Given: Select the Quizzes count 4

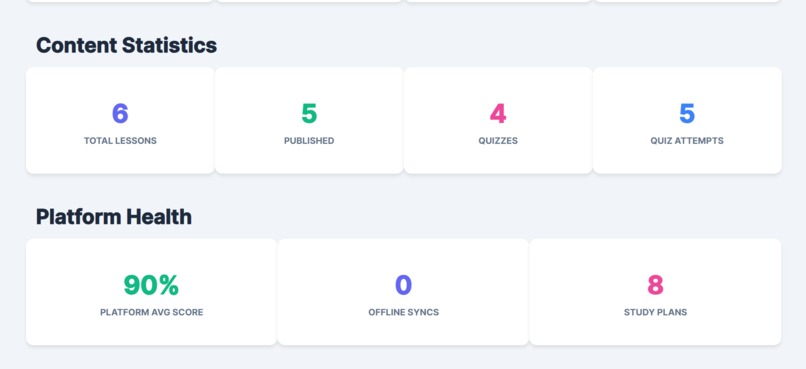Looking at the screenshot, I should click(498, 114).
